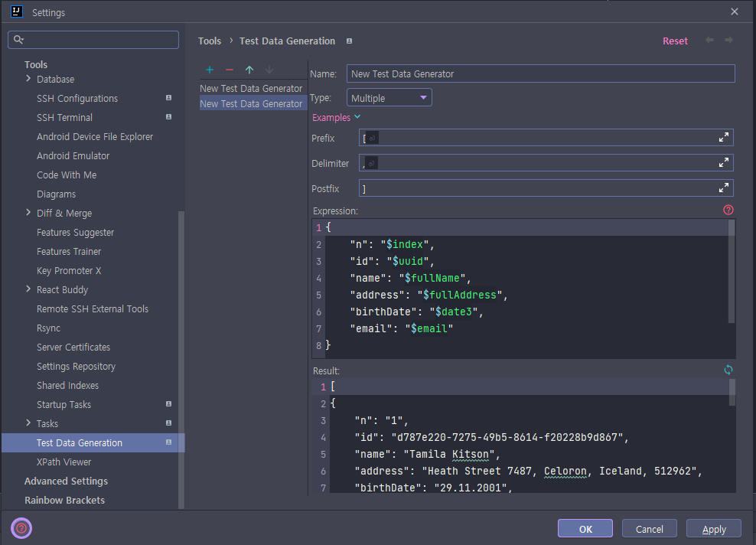Close the Settings dialog
The image size is (756, 545).
735,11
